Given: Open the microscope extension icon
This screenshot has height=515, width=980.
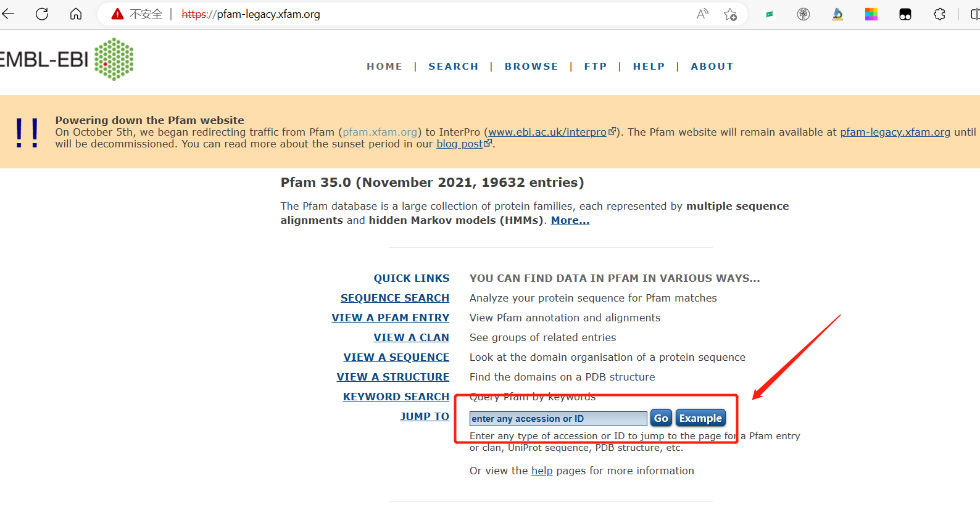Looking at the screenshot, I should (x=837, y=14).
